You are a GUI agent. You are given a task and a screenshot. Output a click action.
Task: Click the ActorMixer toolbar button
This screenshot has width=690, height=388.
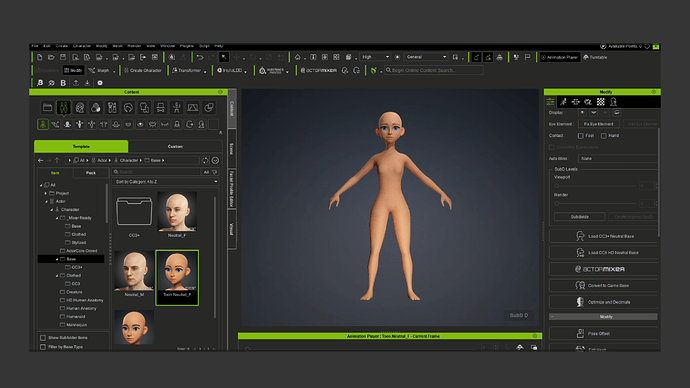(x=319, y=70)
